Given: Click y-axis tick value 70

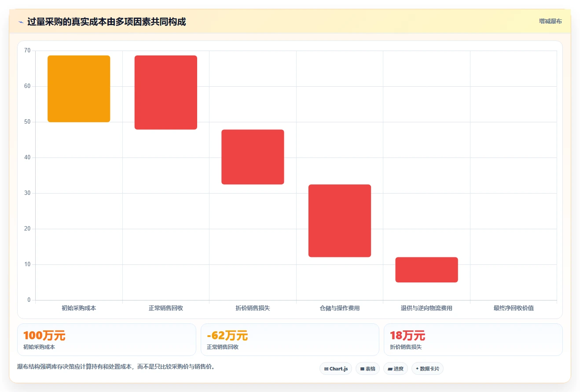Looking at the screenshot, I should tap(27, 51).
